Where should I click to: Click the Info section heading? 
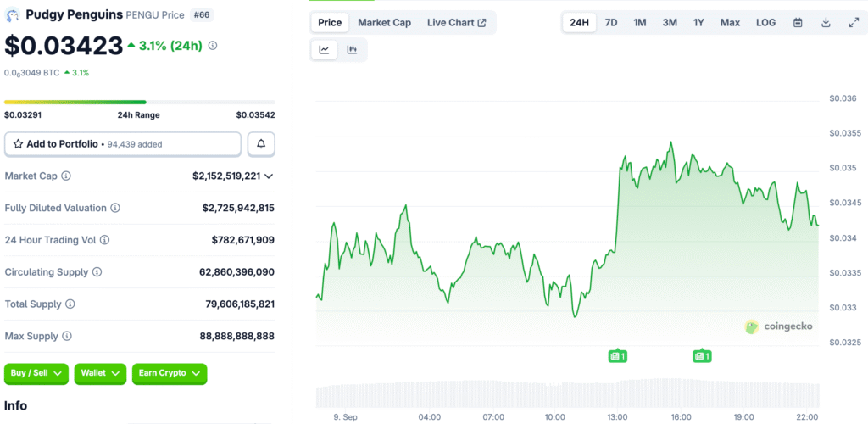pyautogui.click(x=15, y=405)
